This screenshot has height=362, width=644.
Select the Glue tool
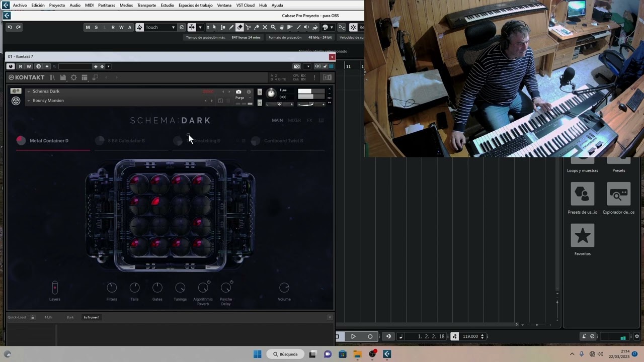[257, 27]
